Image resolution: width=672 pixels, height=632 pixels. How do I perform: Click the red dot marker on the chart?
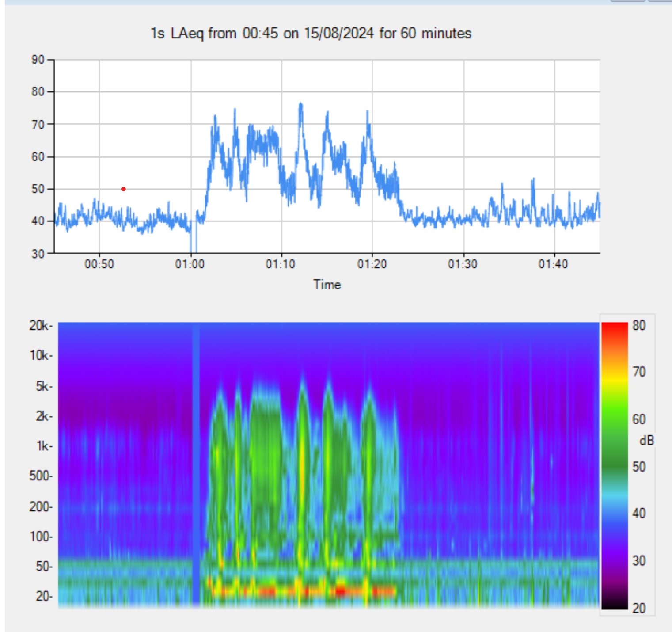pos(124,189)
